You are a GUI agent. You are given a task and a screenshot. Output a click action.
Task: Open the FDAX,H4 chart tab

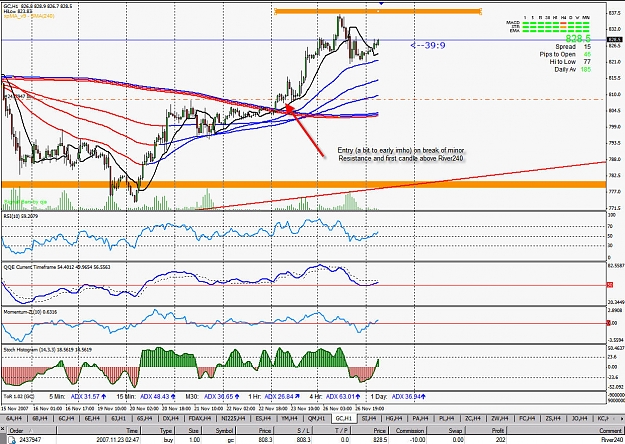click(x=201, y=418)
